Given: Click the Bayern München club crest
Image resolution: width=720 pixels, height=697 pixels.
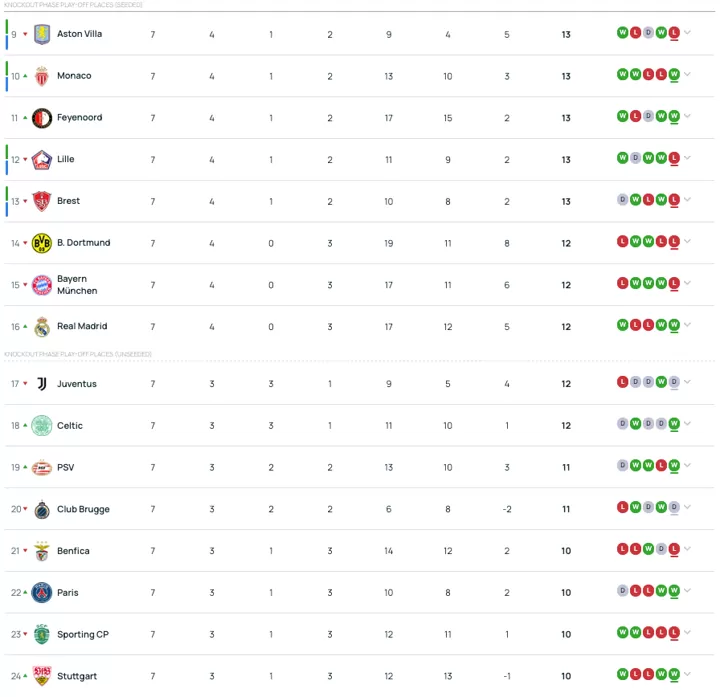Looking at the screenshot, I should click(42, 285).
